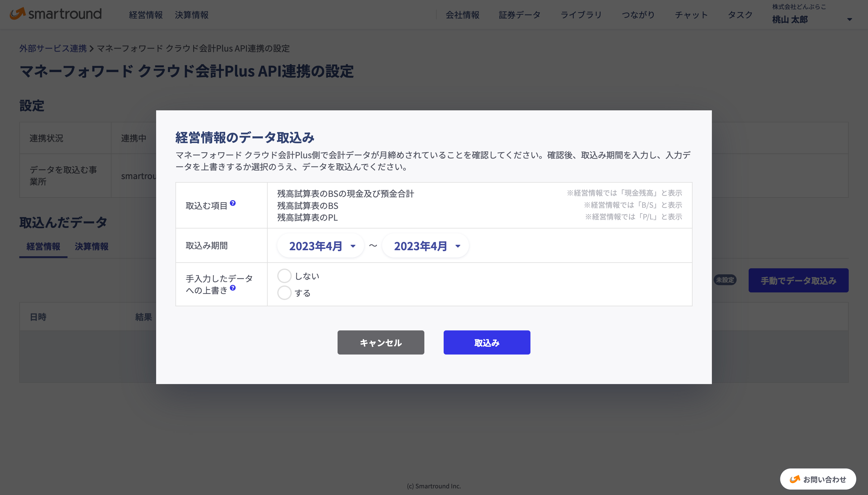
Task: Open the 決算情報 top navigation menu
Action: pyautogui.click(x=191, y=15)
